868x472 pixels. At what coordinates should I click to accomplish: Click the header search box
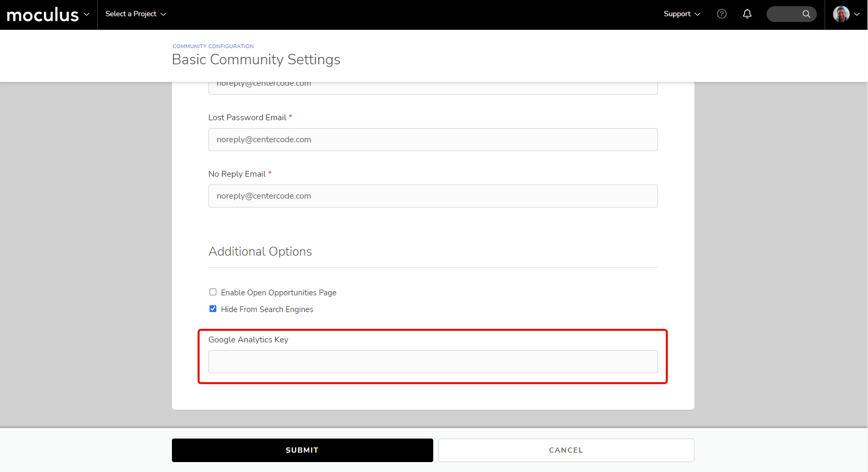pos(791,14)
